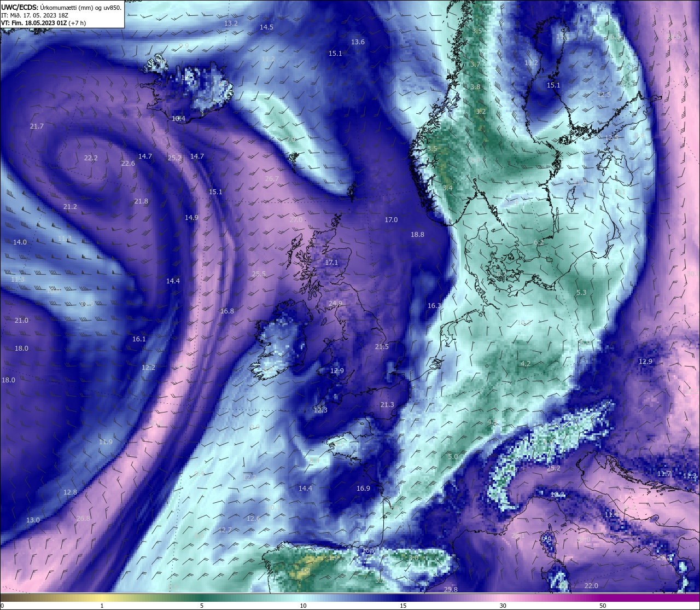The height and width of the screenshot is (610, 700).
Task: Click the map value label '3.4' over Norway
Action: coord(447,188)
